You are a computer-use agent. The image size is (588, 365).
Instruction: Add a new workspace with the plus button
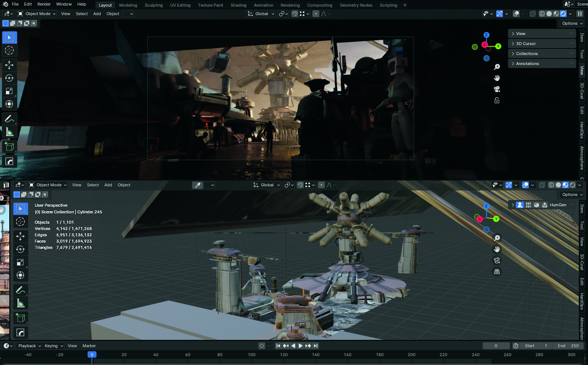[405, 5]
